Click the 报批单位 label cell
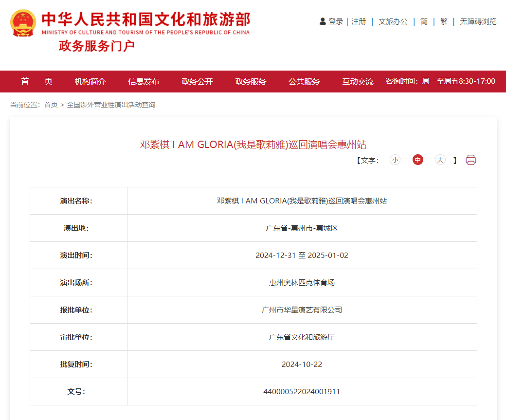Screen dimensions: 506x420 coord(78,310)
